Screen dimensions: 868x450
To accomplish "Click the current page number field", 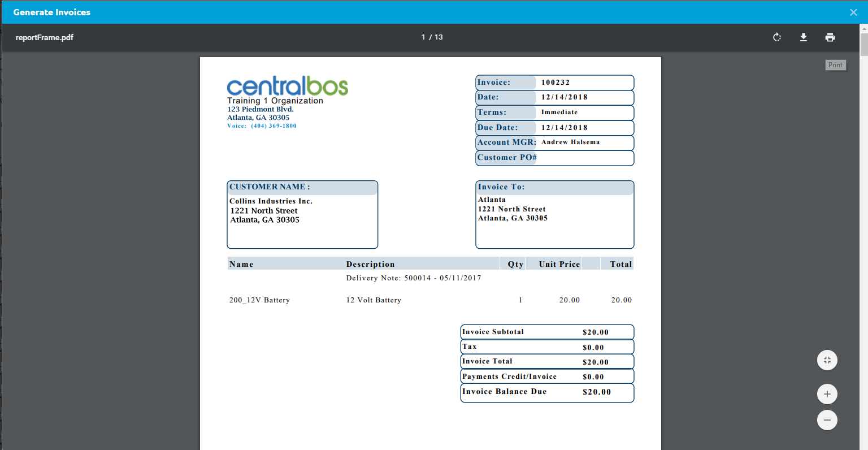I will pyautogui.click(x=423, y=37).
